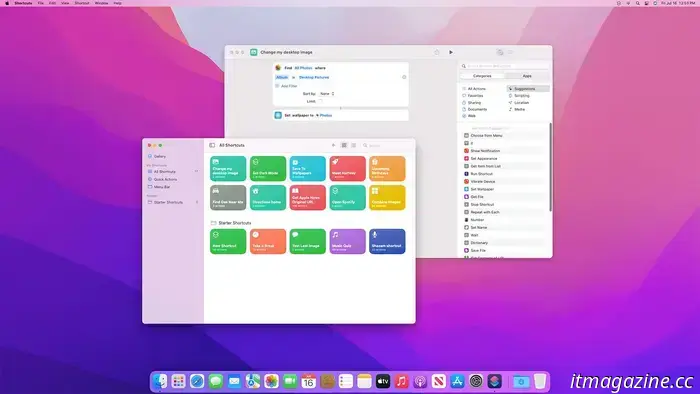Run the shortcut with the play button

[x=451, y=52]
